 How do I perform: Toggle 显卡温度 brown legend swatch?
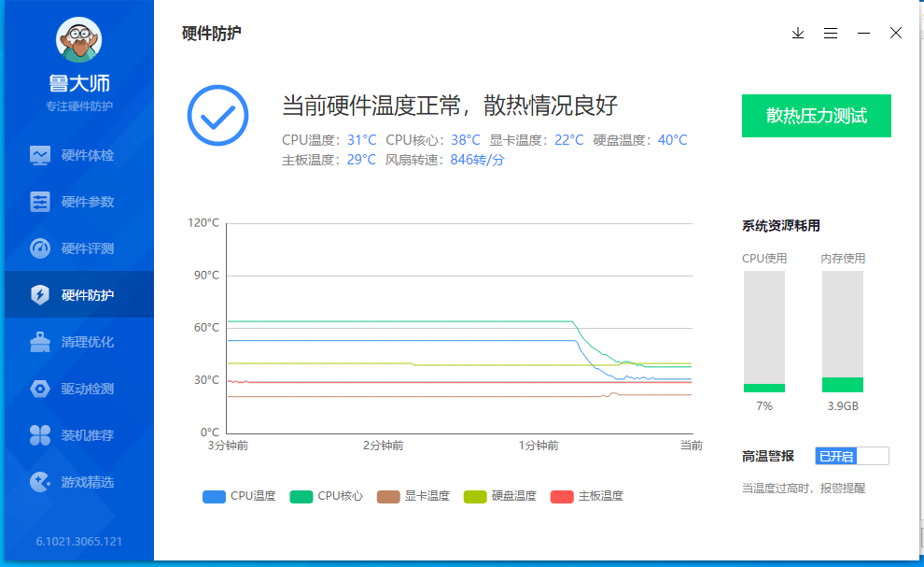tap(388, 496)
